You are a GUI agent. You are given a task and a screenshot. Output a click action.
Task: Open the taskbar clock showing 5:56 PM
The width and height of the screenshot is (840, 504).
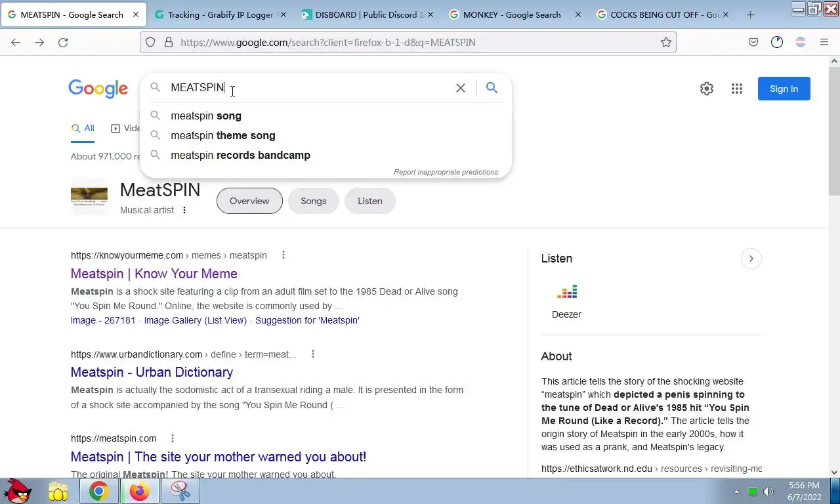coord(804,492)
